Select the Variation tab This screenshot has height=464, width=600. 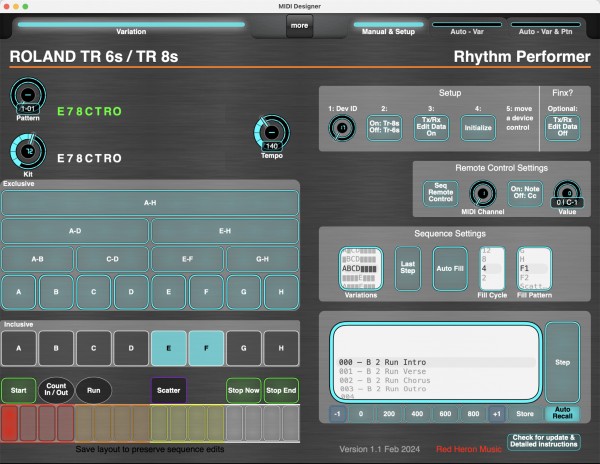click(x=131, y=28)
